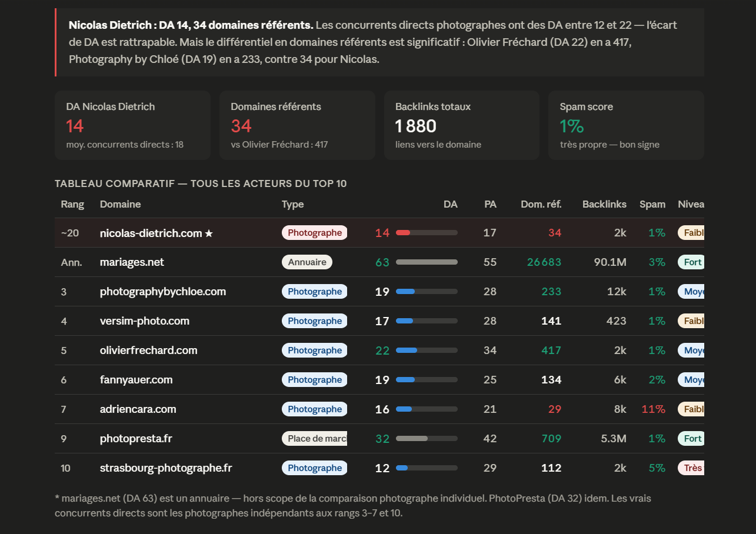The height and width of the screenshot is (534, 756).
Task: Click the "PA" column header
Action: click(x=490, y=204)
